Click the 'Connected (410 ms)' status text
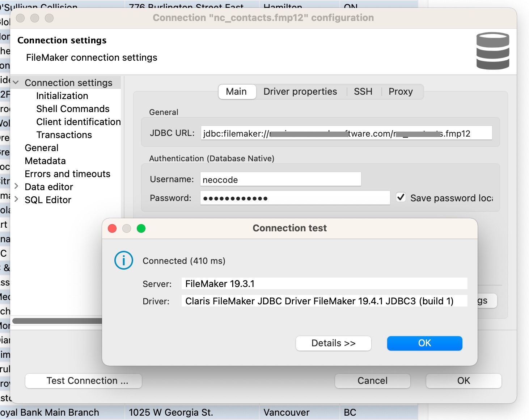This screenshot has height=420, width=529. click(x=184, y=261)
